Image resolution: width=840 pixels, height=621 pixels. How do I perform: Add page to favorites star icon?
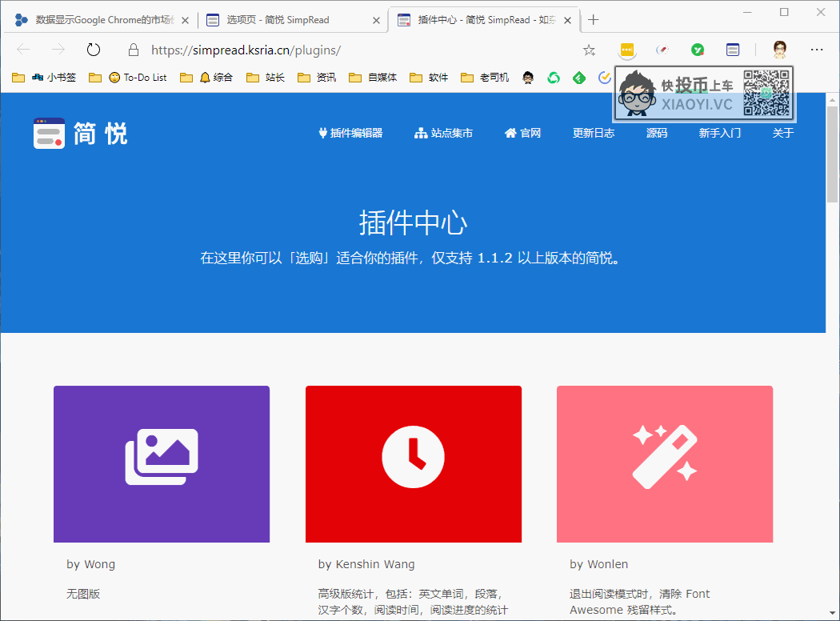pyautogui.click(x=590, y=50)
